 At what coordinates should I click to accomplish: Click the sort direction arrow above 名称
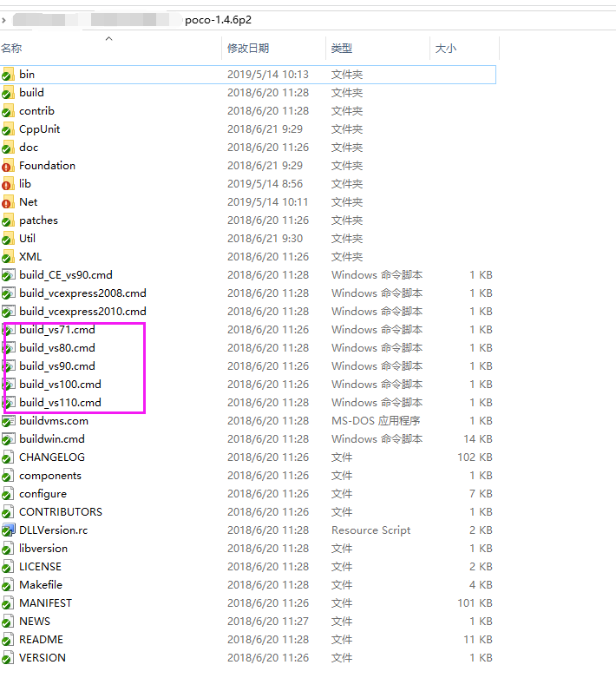coord(109,39)
